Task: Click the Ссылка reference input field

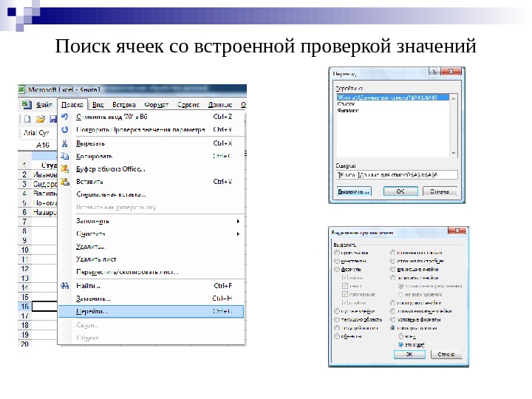Action: [x=397, y=174]
